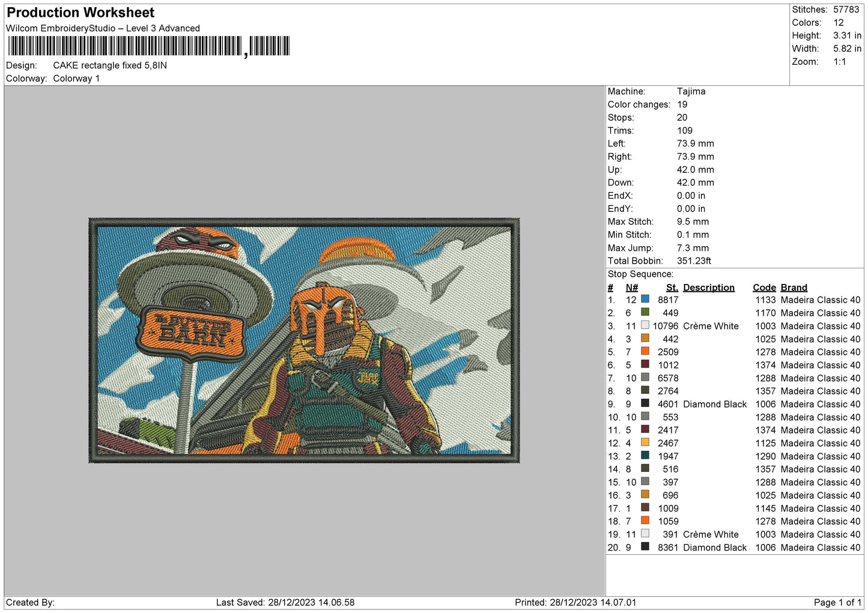
Task: Click the Description column header
Action: point(709,288)
